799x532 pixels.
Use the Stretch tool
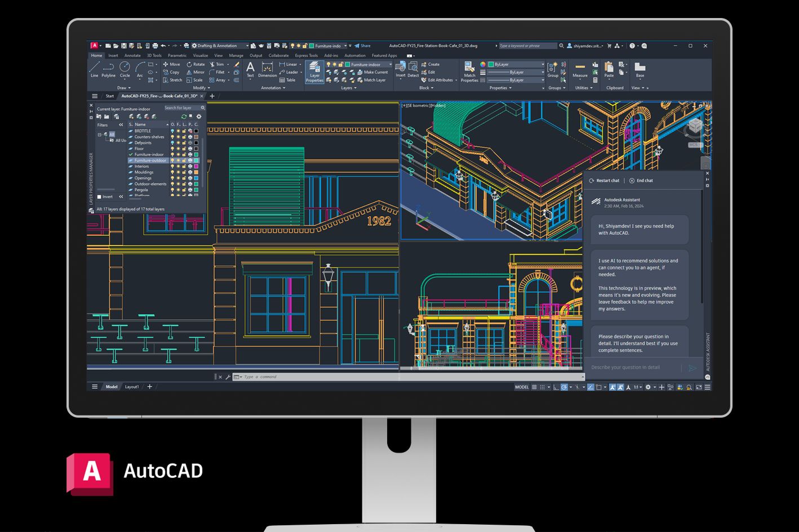(172, 80)
